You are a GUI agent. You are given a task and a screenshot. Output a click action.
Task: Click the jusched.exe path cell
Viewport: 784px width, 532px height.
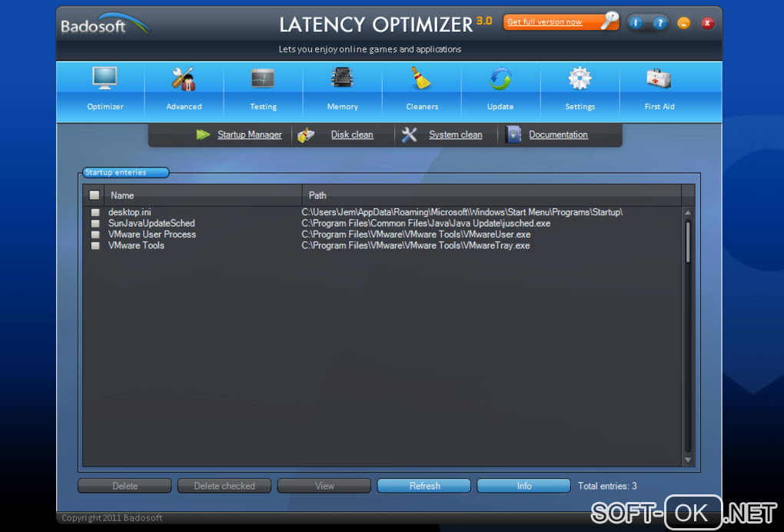[x=426, y=223]
